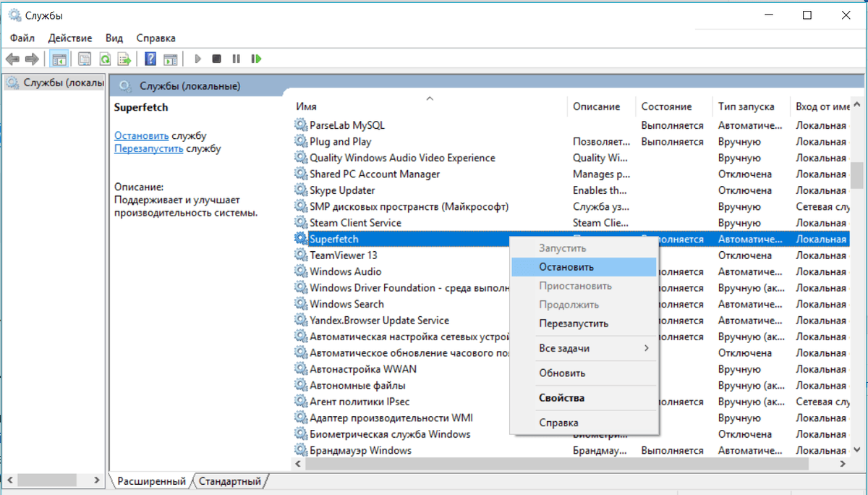
Task: Choose Свойства in the context menu
Action: point(584,397)
